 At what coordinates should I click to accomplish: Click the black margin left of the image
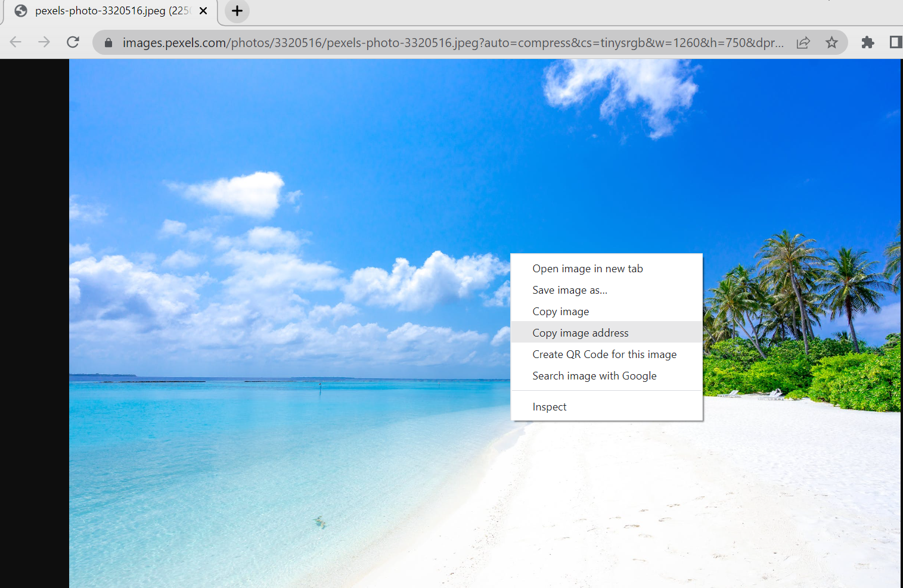coord(34,322)
